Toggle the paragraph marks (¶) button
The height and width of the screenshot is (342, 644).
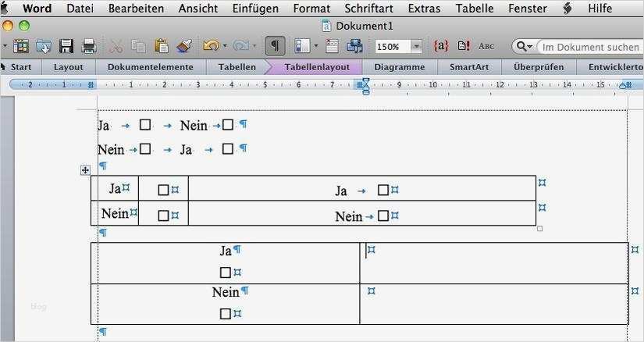[275, 46]
